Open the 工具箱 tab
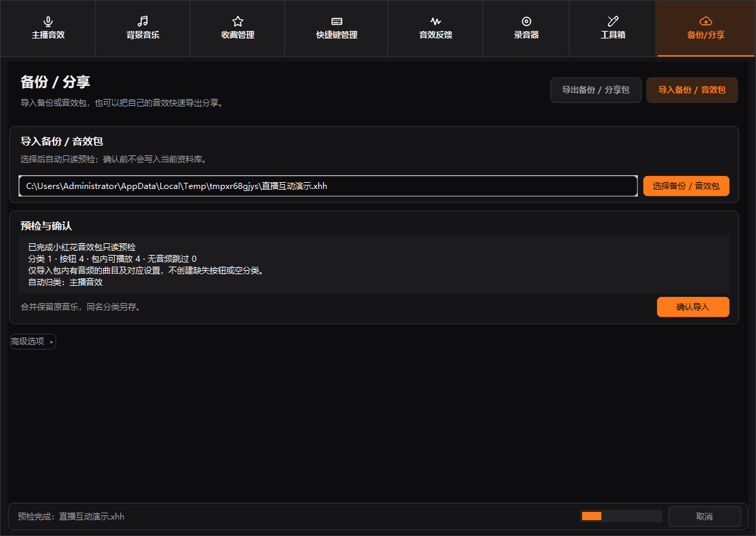Image resolution: width=756 pixels, height=536 pixels. (613, 28)
